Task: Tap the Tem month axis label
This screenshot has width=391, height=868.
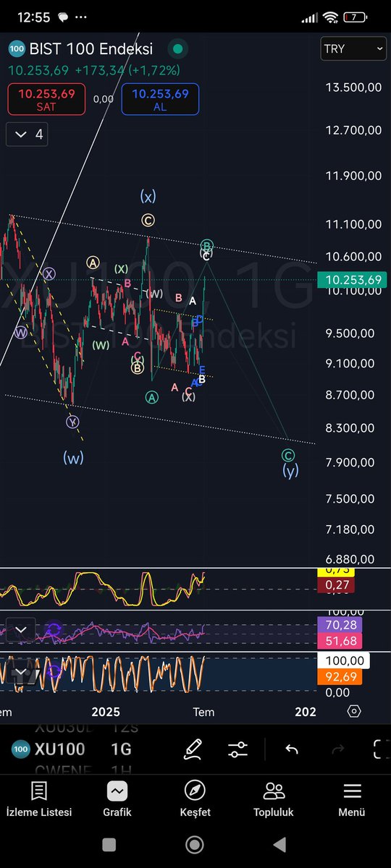Action: (203, 712)
